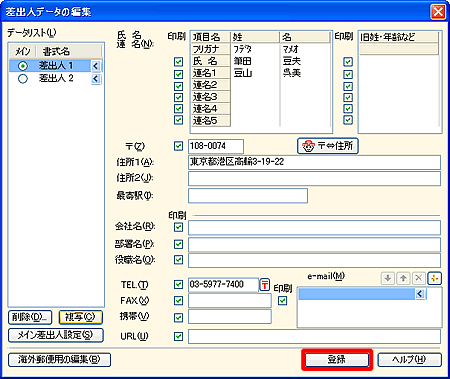The width and height of the screenshot is (450, 379).
Task: Click the 削除(D) delete button
Action: [30, 317]
